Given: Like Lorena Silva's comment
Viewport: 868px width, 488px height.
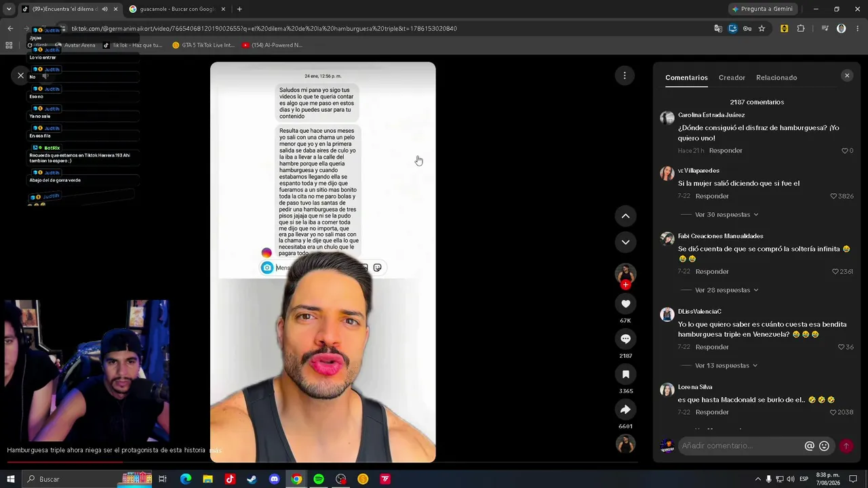Looking at the screenshot, I should 834,412.
